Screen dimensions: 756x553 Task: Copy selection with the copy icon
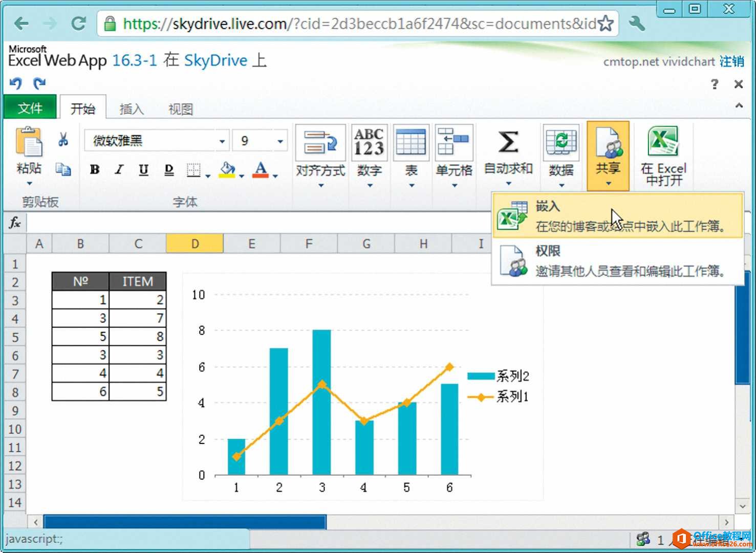[x=63, y=169]
